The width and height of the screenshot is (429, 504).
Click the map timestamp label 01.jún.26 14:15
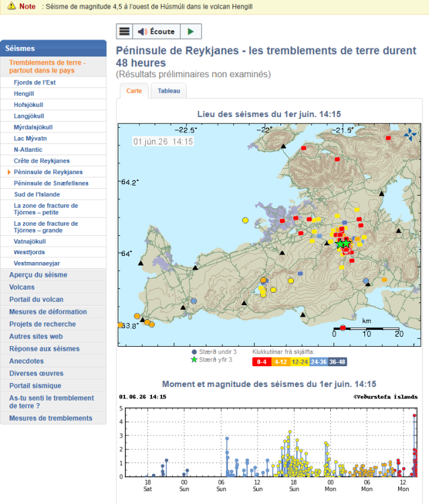[x=163, y=141]
